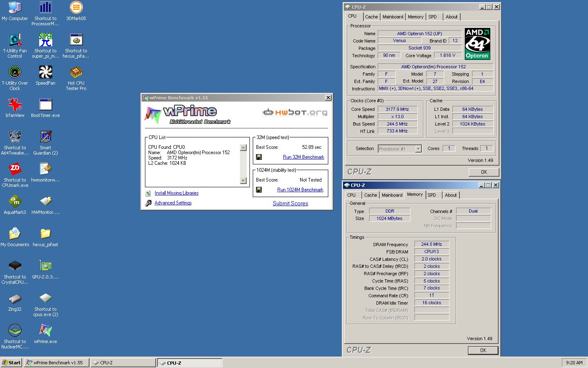Select the IrfanView desktop icon
The height and width of the screenshot is (368, 588).
[x=15, y=104]
